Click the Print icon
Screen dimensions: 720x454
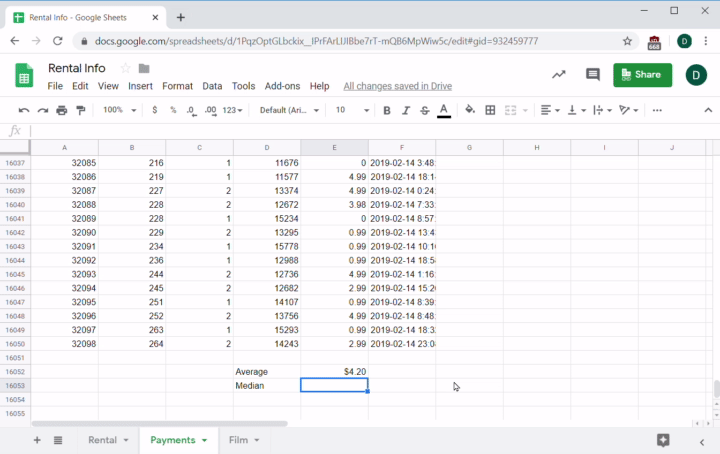tap(62, 110)
